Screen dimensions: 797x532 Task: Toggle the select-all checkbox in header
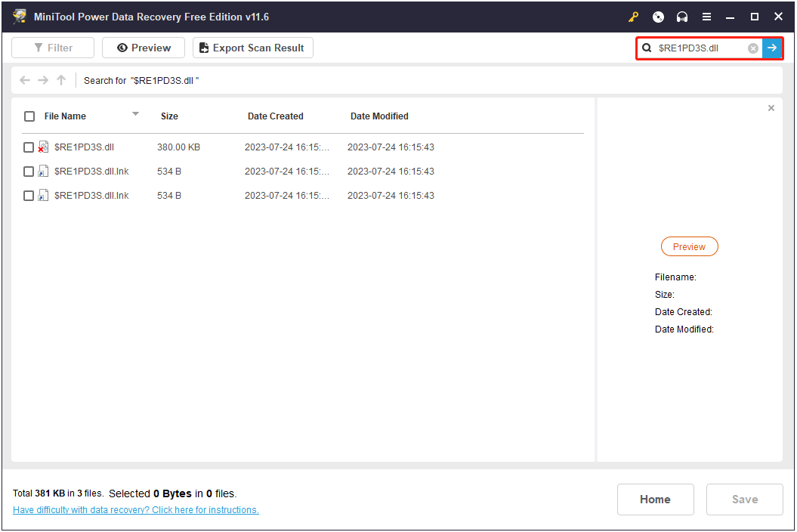coord(29,116)
